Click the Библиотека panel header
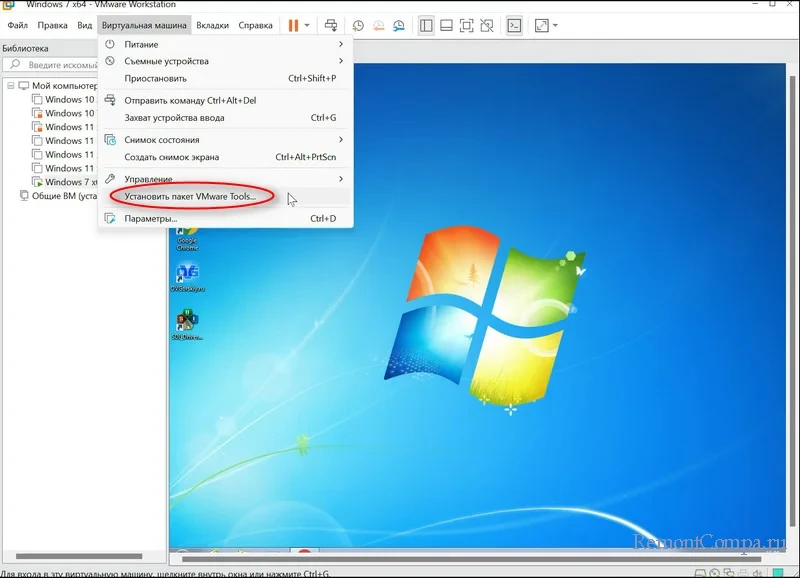The height and width of the screenshot is (578, 800). (x=26, y=48)
